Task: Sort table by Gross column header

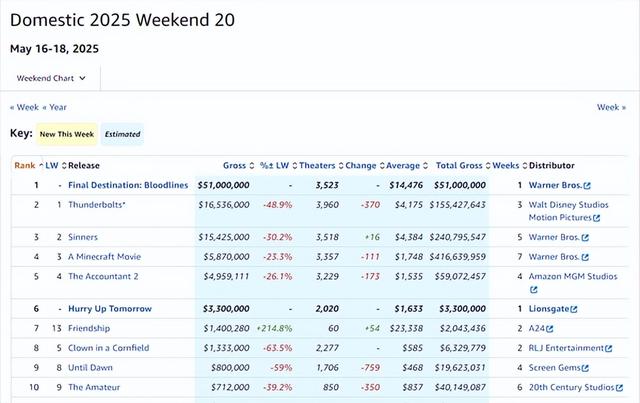Action: [x=235, y=165]
